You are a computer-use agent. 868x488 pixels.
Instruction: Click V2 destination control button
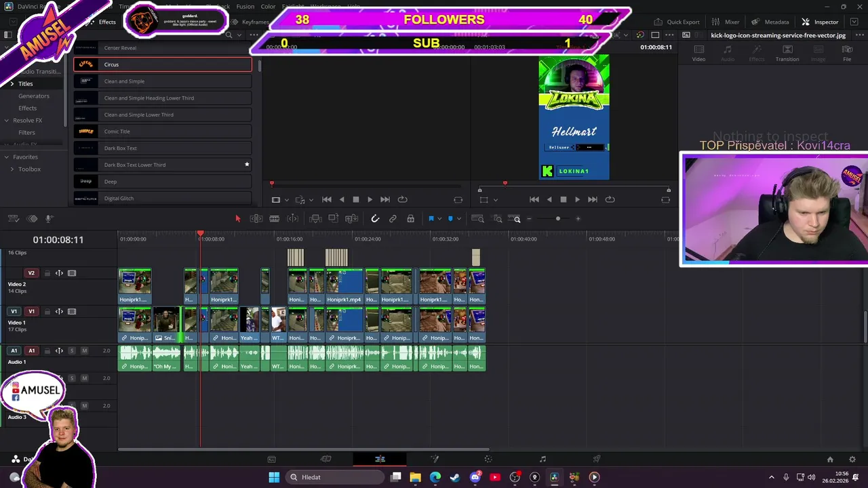tap(31, 273)
